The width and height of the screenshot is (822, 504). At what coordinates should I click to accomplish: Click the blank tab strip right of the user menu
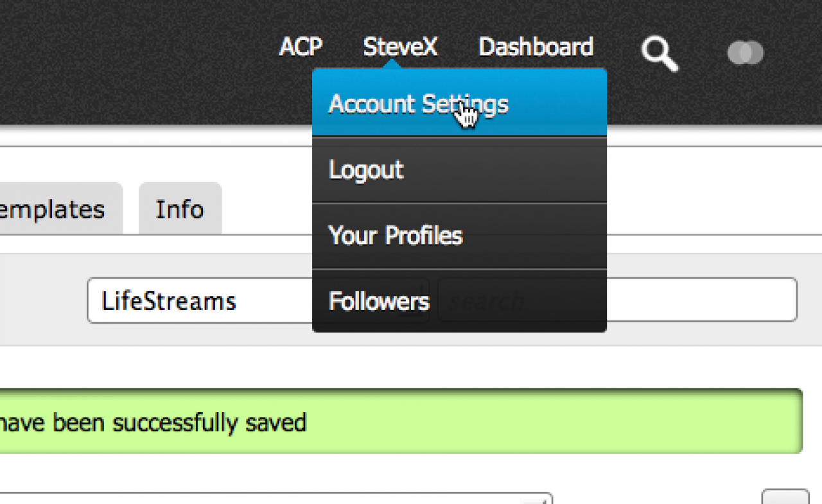(706, 205)
